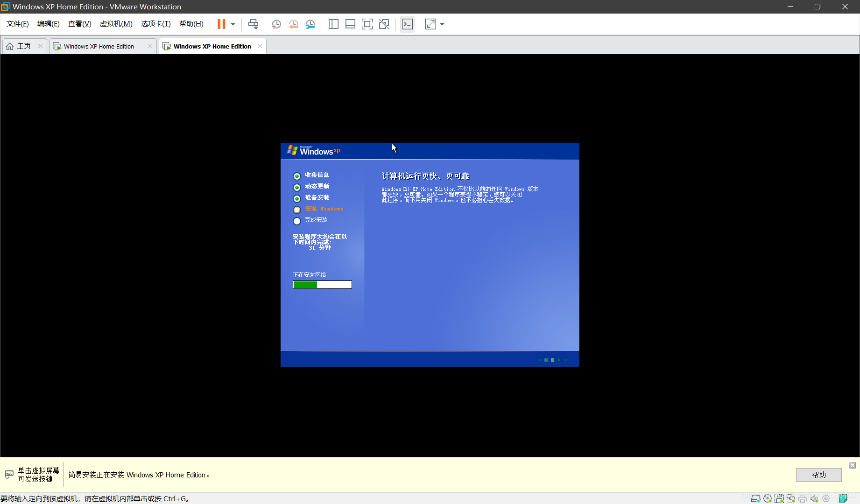Click the animated dots at setup screen bottom
The width and height of the screenshot is (860, 504).
(x=552, y=360)
